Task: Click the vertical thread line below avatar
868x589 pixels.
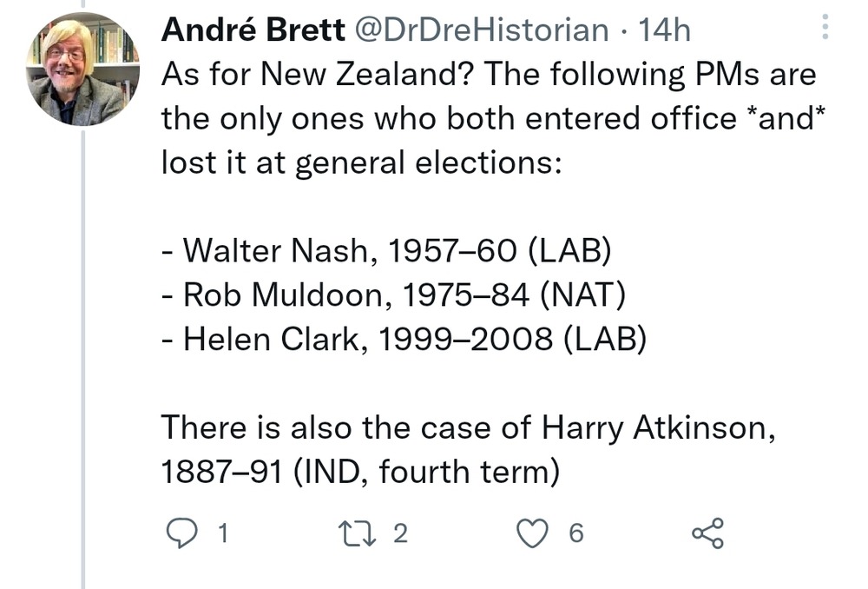Action: [83, 347]
